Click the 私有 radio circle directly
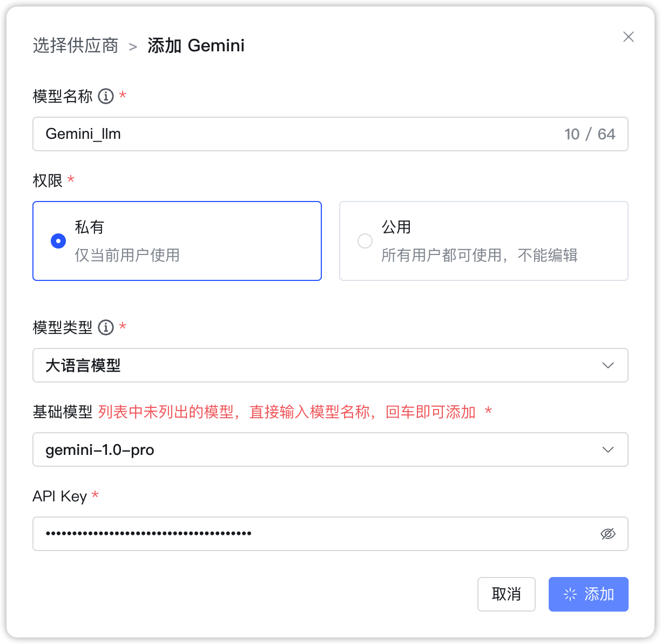This screenshot has height=644, width=661. pos(58,241)
